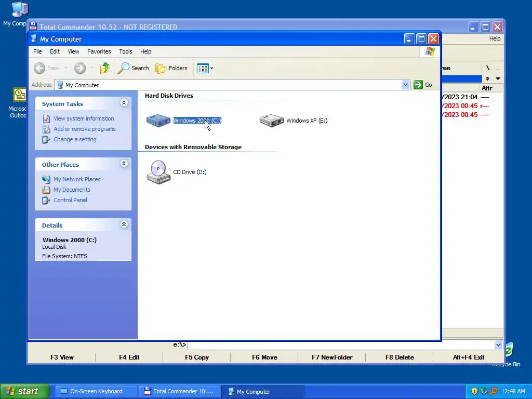Screen dimensions: 532x399
Task: Open the File menu
Action: tap(37, 51)
